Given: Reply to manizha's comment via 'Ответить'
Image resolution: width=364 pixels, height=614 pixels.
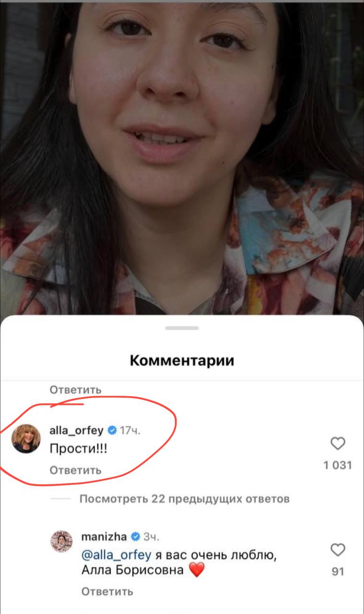Looking at the screenshot, I should (x=107, y=591).
